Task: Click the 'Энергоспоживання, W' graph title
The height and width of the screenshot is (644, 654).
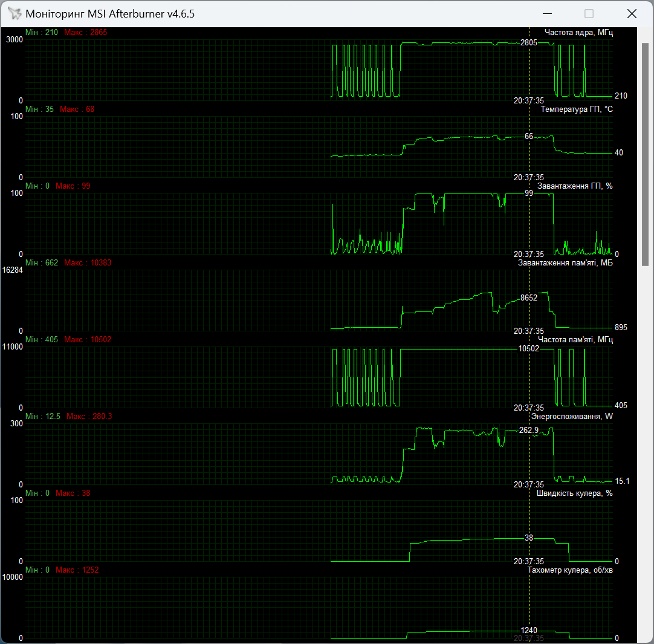Action: coord(572,417)
